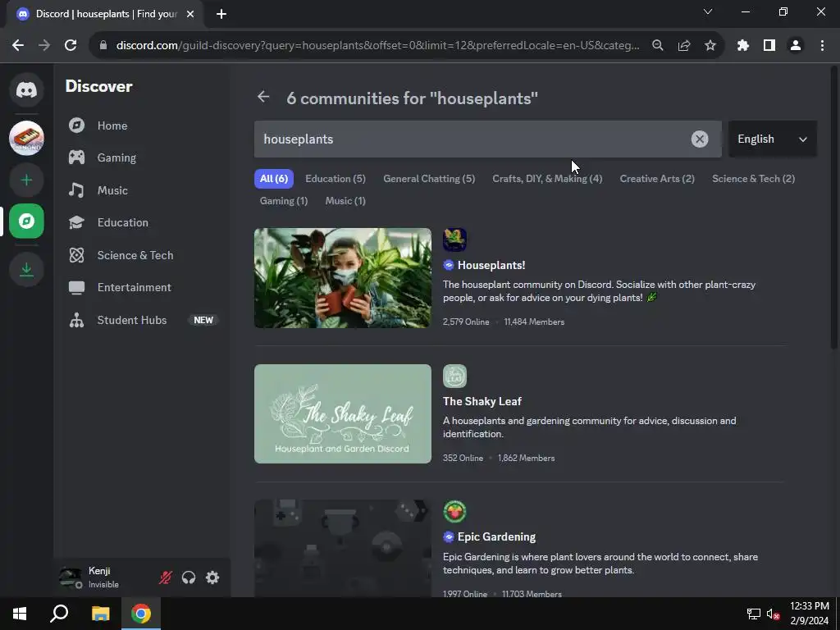Open the English language dropdown

[772, 139]
